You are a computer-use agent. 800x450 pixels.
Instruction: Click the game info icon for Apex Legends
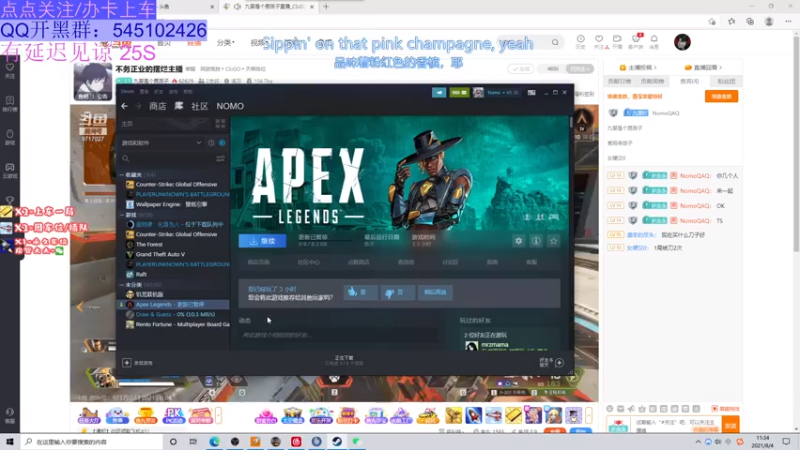pyautogui.click(x=536, y=241)
